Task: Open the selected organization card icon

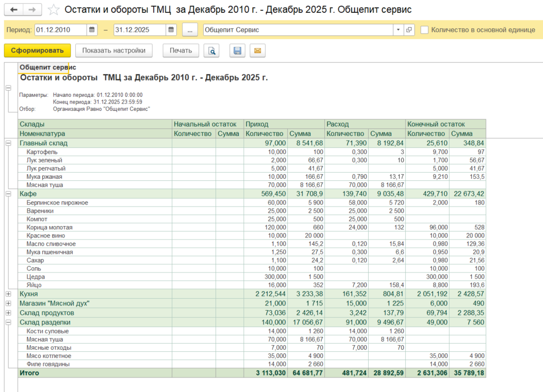Action: click(x=409, y=30)
